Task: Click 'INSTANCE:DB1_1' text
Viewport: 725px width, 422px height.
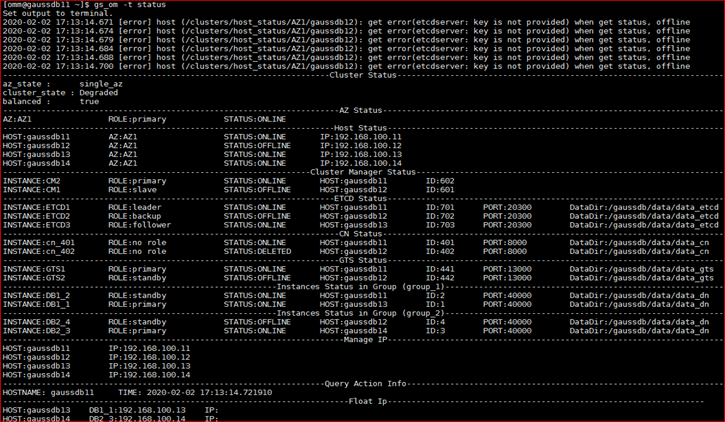Action: tap(37, 304)
